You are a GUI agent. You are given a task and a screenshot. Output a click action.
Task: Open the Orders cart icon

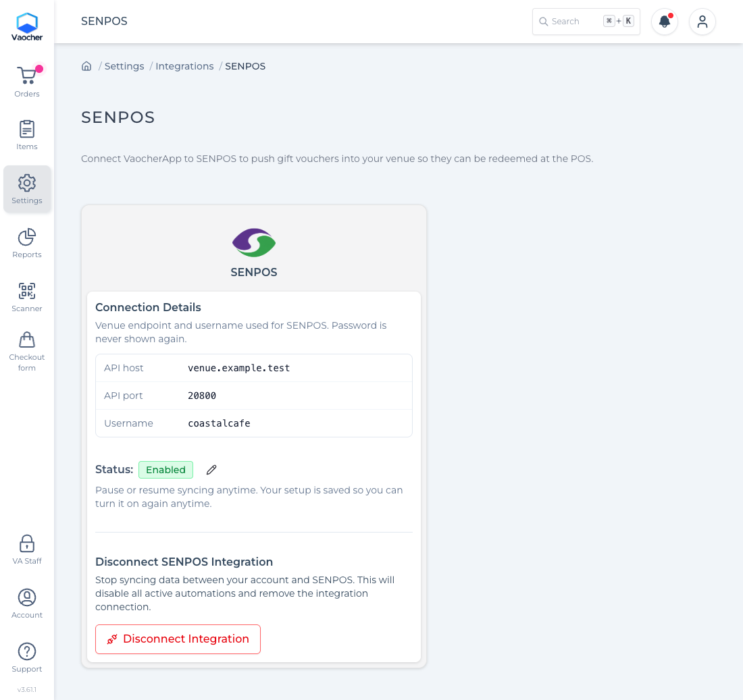click(27, 76)
